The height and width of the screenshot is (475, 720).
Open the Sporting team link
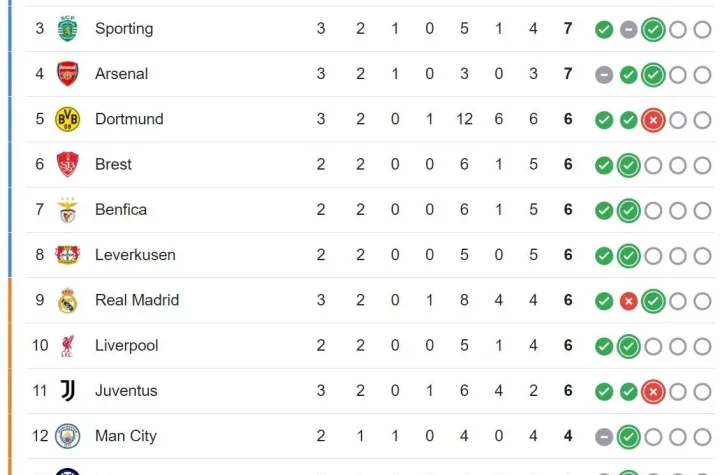124,29
